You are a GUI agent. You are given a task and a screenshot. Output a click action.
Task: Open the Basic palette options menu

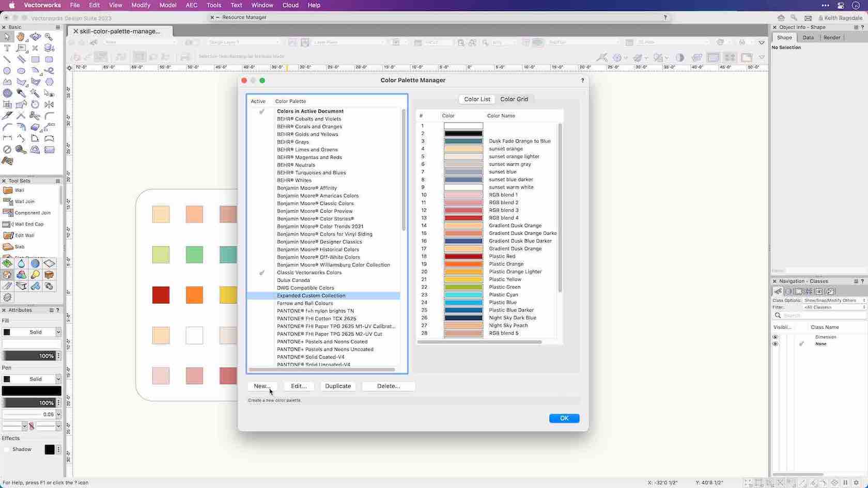coord(58,27)
